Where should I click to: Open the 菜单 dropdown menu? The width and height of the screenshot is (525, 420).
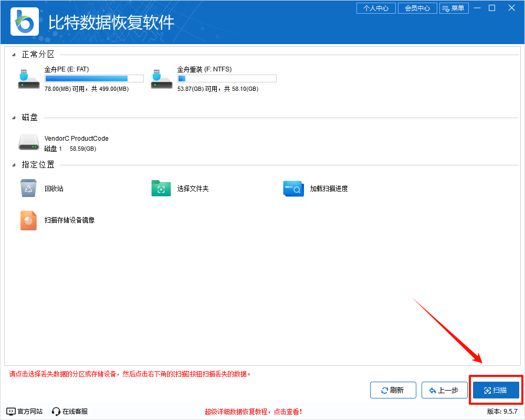click(x=454, y=8)
